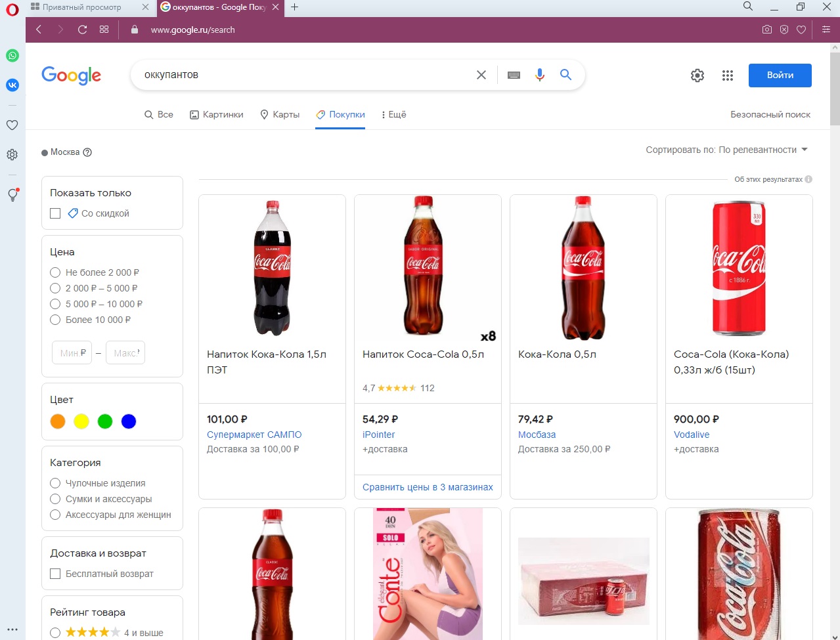
Task: Open Google apps grid
Action: [727, 75]
